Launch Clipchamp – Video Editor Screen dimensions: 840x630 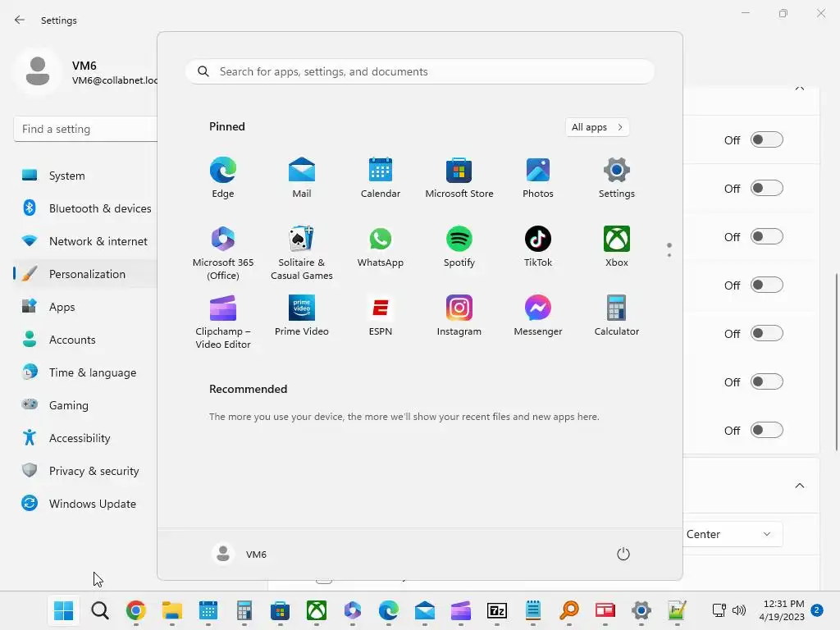point(223,322)
